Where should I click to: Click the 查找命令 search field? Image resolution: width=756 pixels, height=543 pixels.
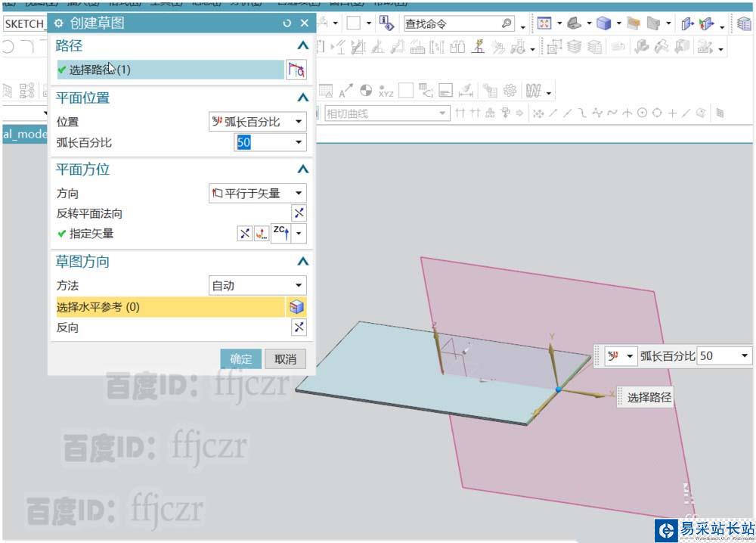point(459,23)
